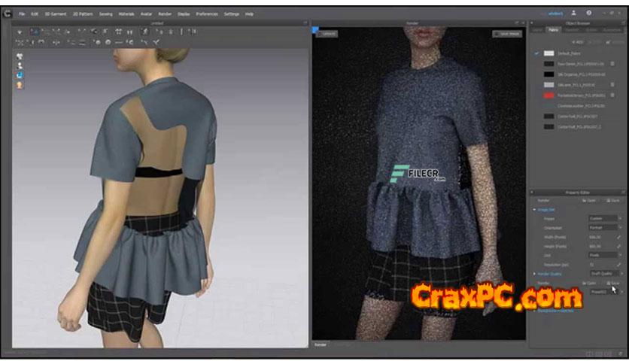629x364 pixels.
Task: Click the blue garment display icon in viewport sidebar
Action: [x=19, y=75]
